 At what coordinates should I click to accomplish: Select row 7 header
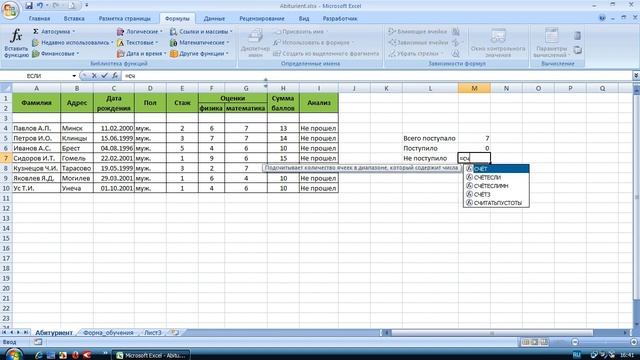6,158
